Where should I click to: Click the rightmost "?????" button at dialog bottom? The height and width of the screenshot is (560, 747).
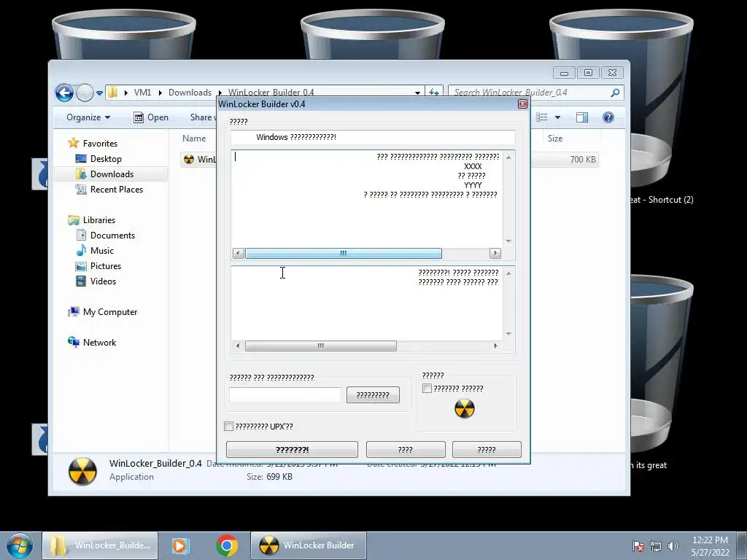pos(487,449)
